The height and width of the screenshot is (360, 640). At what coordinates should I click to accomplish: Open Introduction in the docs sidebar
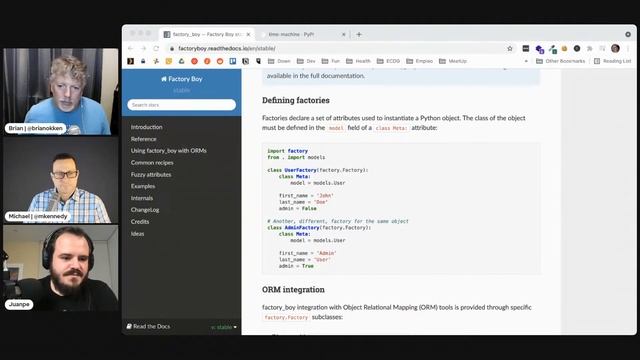coord(147,127)
